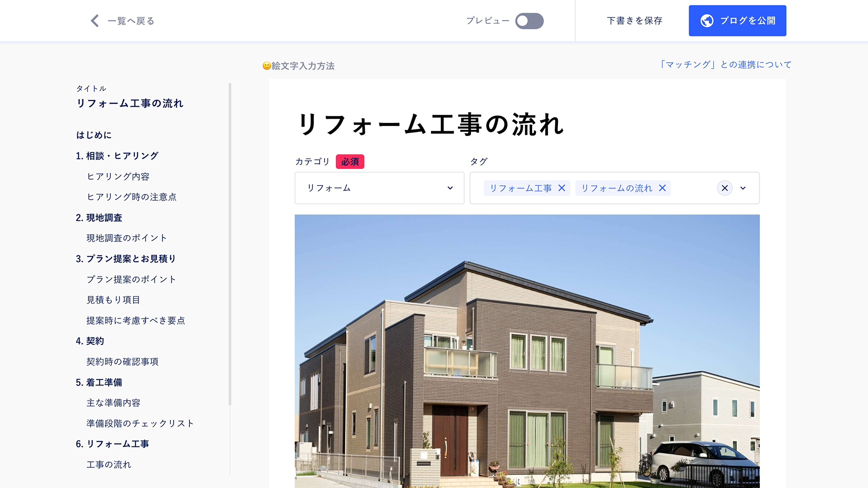868x488 pixels.
Task: Click the カテゴリ dropdown chevron
Action: point(450,188)
